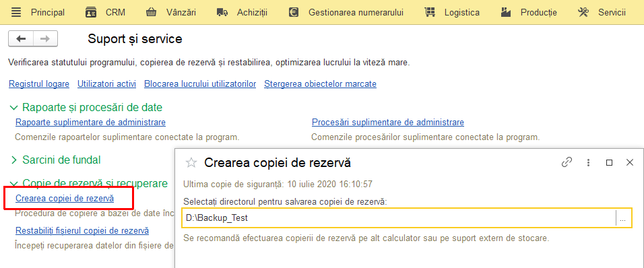Click the CRM contact card icon
Viewport: 644px width, 268px height.
tap(91, 12)
